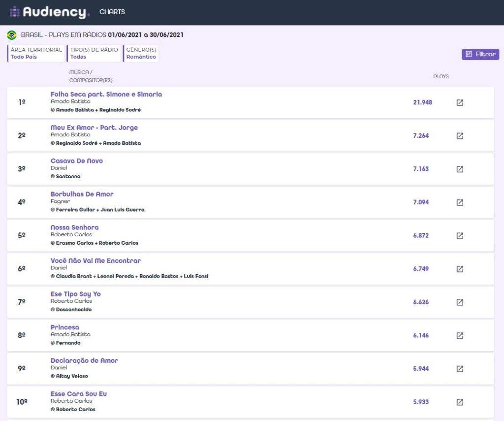Open external link for Declaração de Amor row

coord(460,369)
